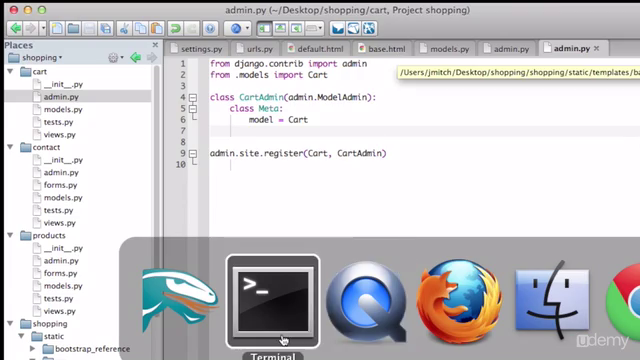This screenshot has width=640, height=360.
Task: Toggle the bottom pane visibility button
Action: (280, 28)
